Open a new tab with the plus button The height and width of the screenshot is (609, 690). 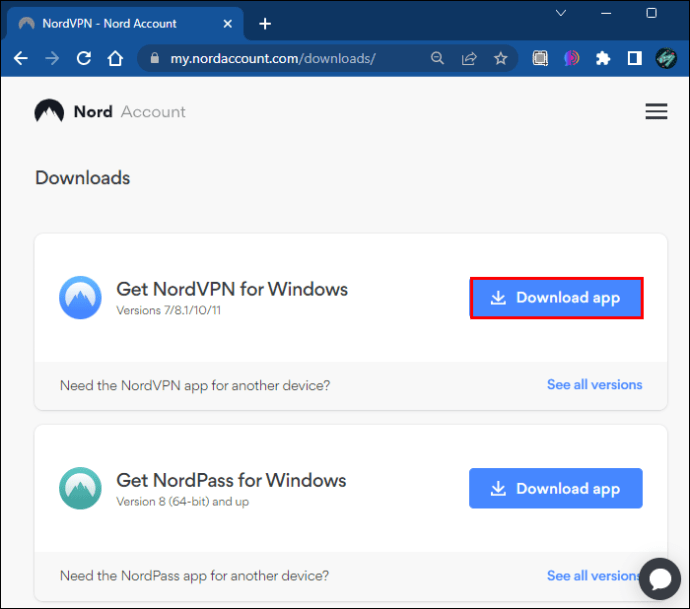[265, 24]
